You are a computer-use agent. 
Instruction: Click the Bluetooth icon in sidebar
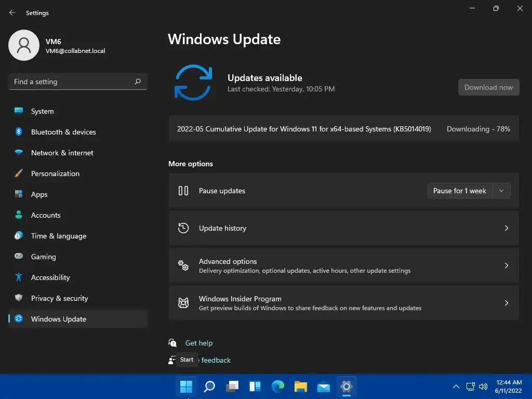[19, 131]
